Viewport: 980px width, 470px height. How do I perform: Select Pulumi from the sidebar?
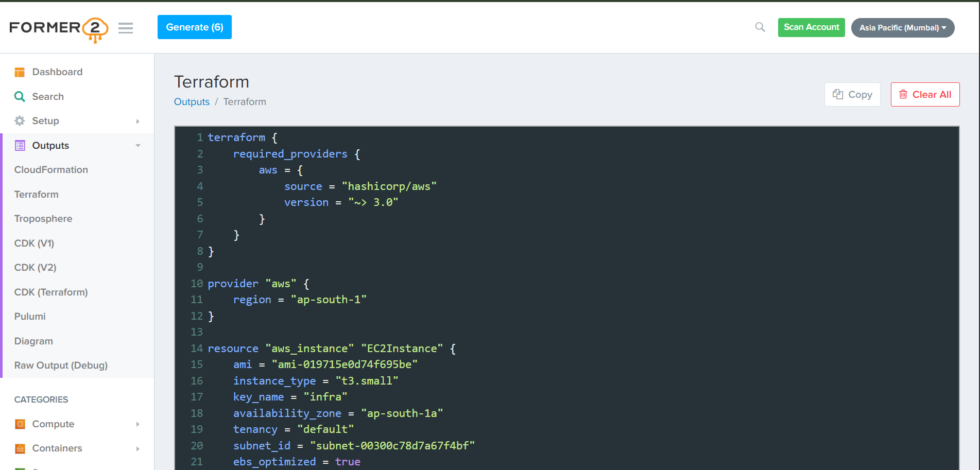coord(29,316)
